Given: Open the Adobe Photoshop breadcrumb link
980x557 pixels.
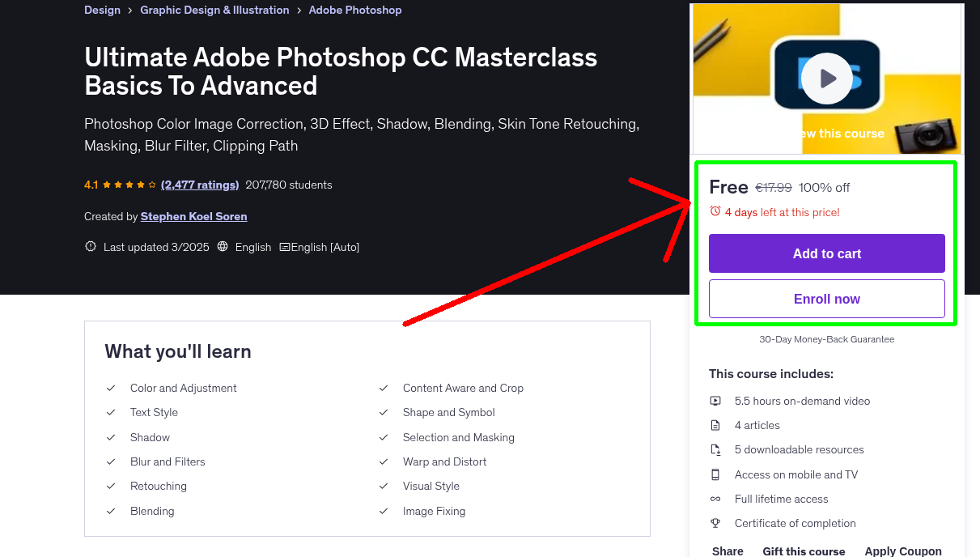Looking at the screenshot, I should pos(354,10).
